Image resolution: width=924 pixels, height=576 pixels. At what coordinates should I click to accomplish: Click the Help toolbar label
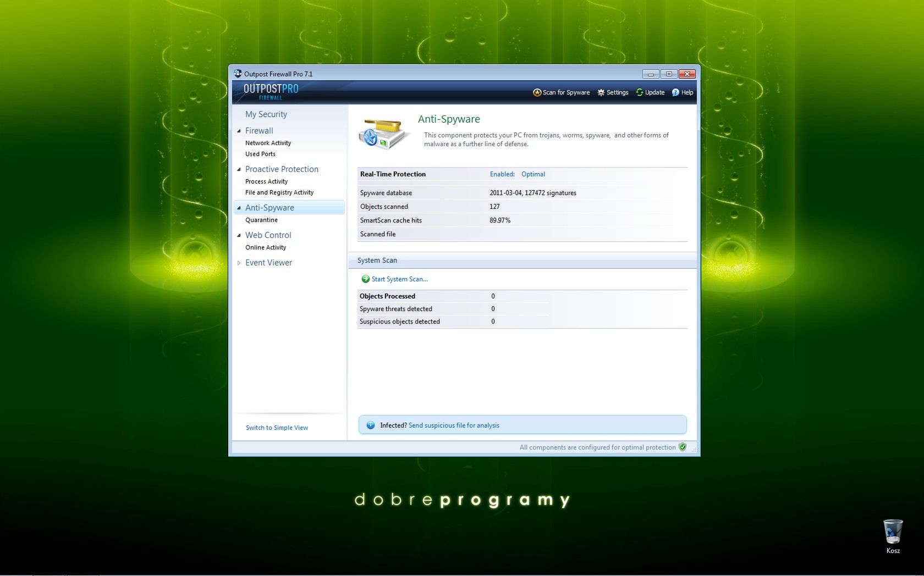coord(687,92)
